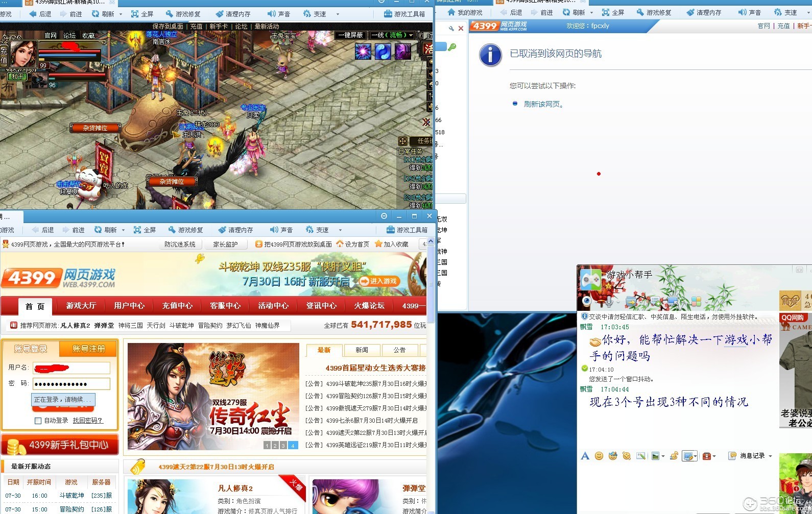Click the QQ chat font style icon
Screen dimensions: 812x514
[585, 456]
